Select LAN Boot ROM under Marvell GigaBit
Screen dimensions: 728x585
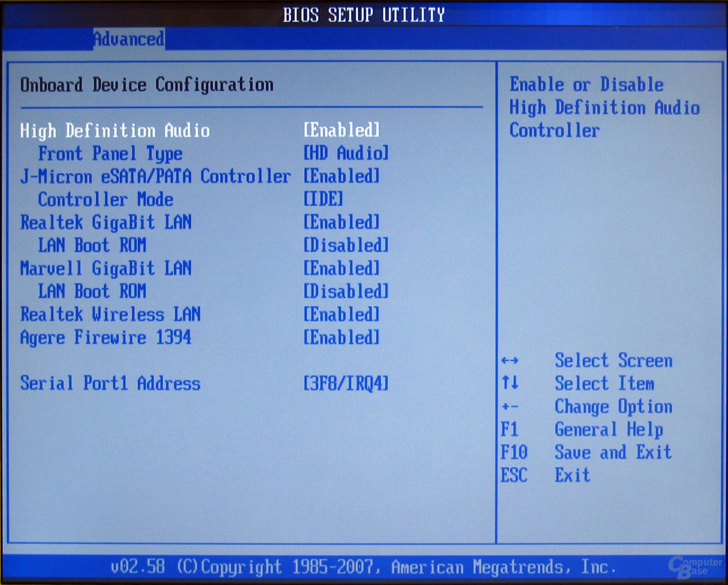pos(92,291)
